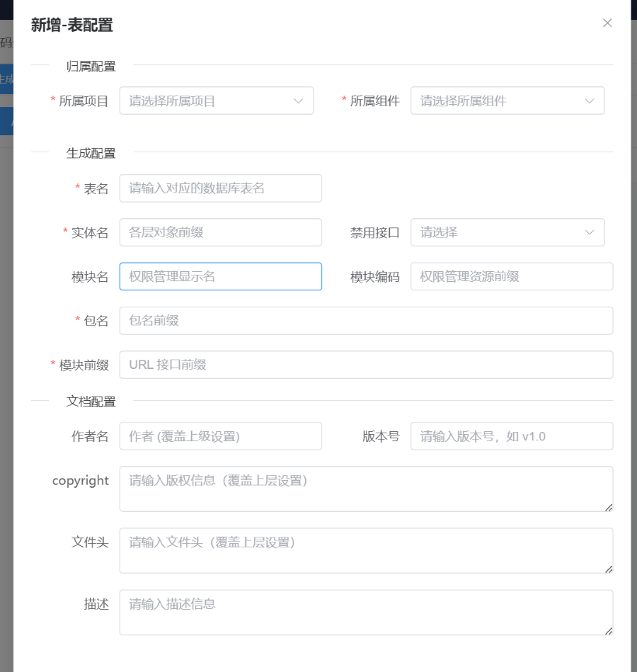Click the 模块编码 input box

coord(511,276)
